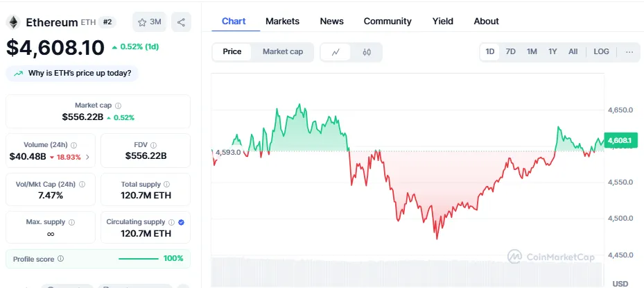
Task: Click "Why is ETH's price up today?"
Action: [73, 73]
